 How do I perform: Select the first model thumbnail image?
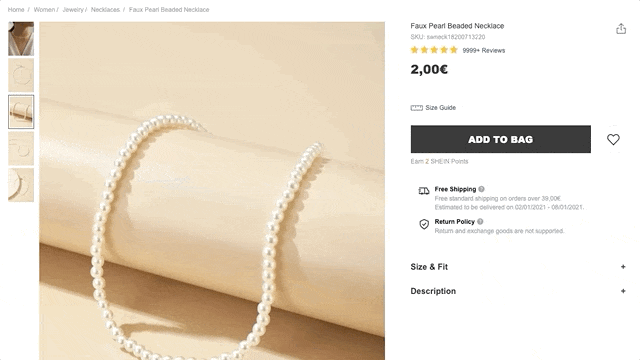(21, 39)
